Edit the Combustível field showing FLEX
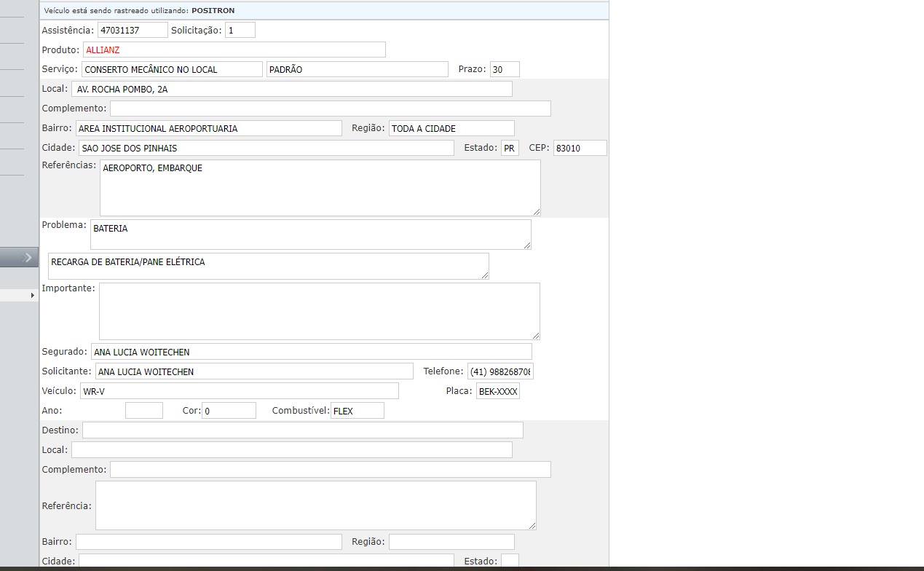 [x=357, y=411]
